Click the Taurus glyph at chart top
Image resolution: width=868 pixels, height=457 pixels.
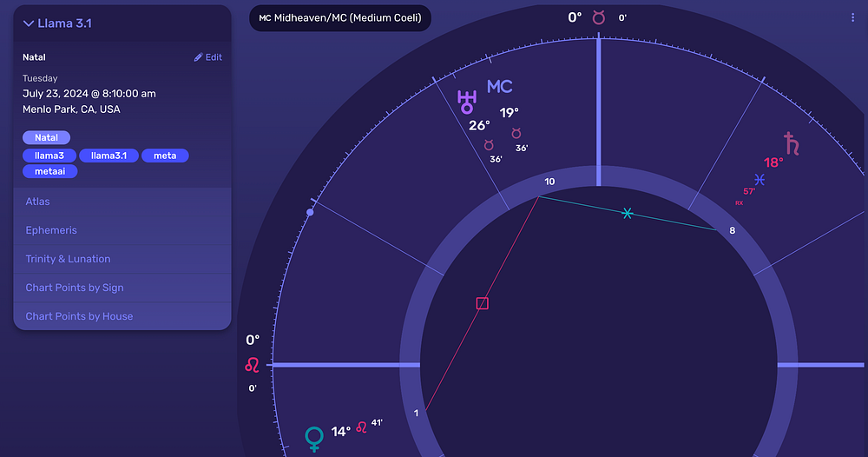tap(598, 17)
